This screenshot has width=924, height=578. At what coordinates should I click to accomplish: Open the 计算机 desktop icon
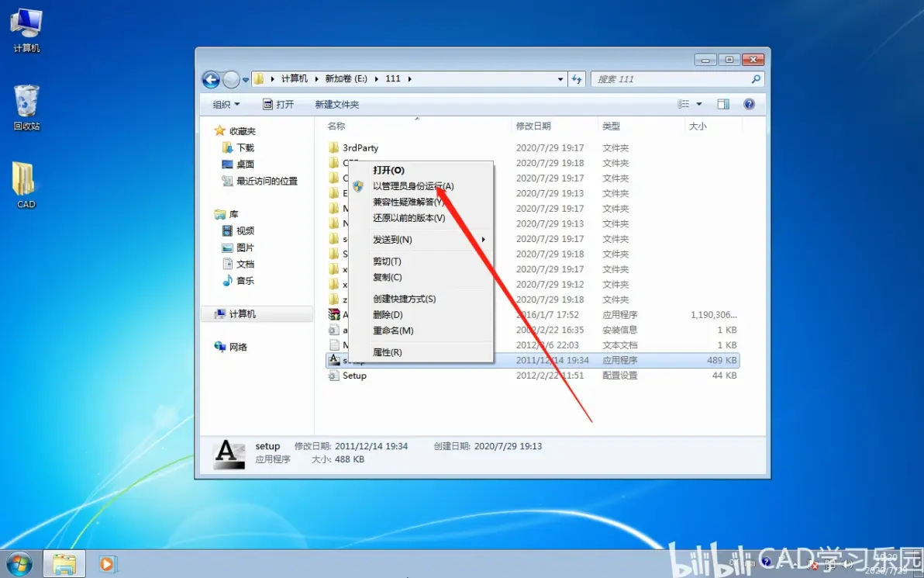(x=26, y=31)
